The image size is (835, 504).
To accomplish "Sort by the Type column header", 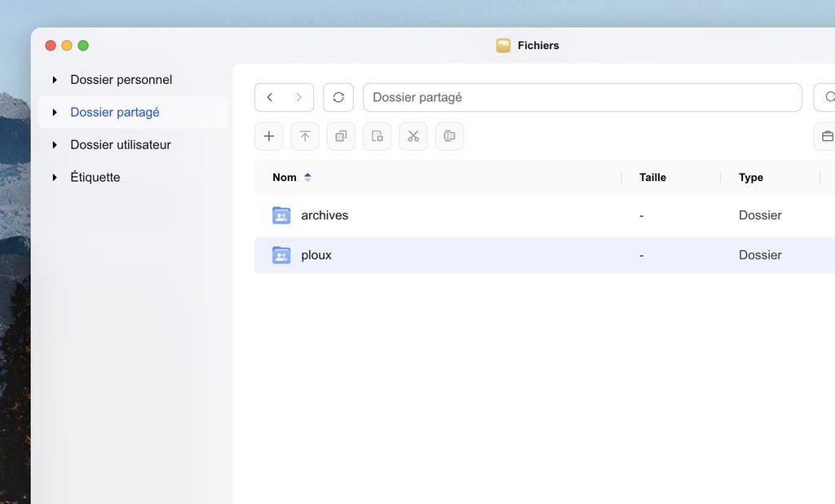I will [751, 178].
